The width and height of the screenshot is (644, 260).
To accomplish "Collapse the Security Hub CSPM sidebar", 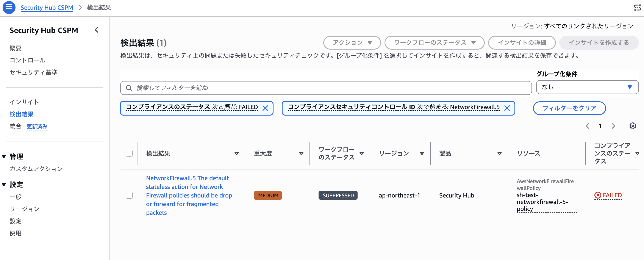I will [x=97, y=30].
